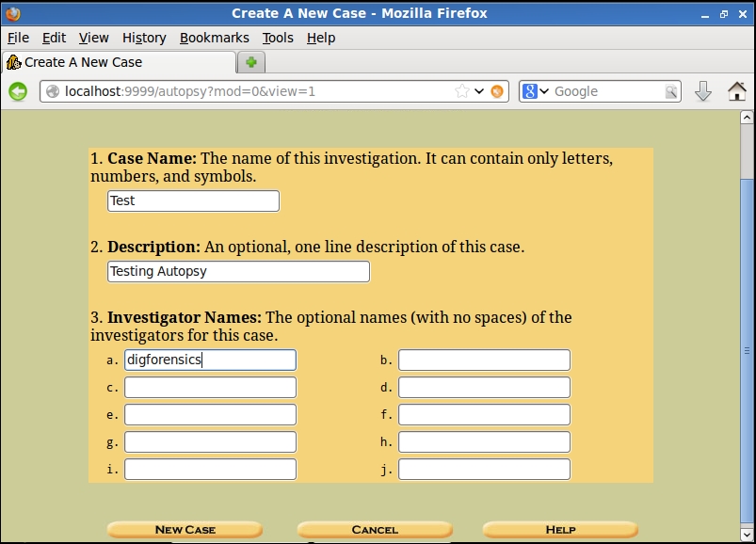756x544 pixels.
Task: Open the Tools menu
Action: click(x=278, y=38)
